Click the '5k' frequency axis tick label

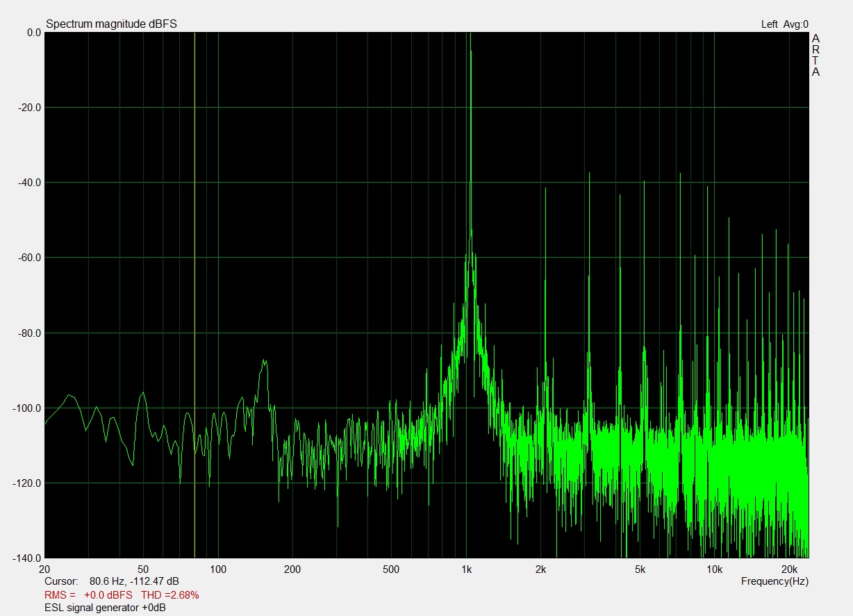(x=640, y=569)
